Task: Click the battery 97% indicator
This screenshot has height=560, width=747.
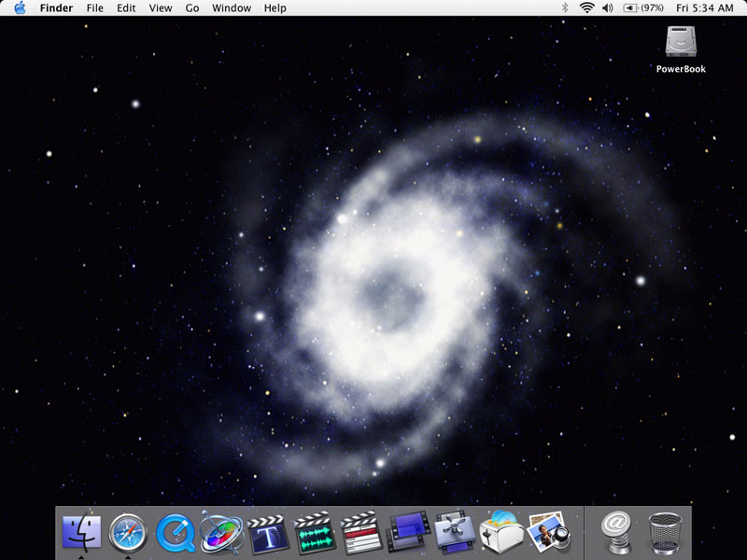Action: tap(643, 8)
